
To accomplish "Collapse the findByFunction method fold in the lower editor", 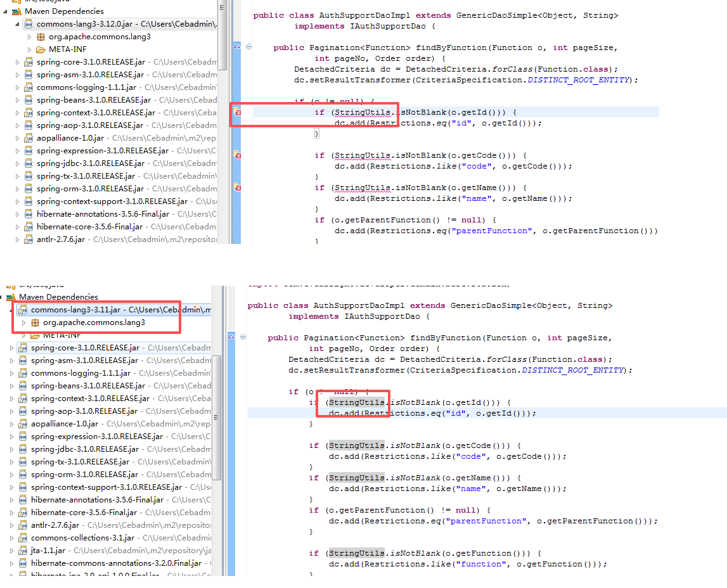I will tap(243, 337).
